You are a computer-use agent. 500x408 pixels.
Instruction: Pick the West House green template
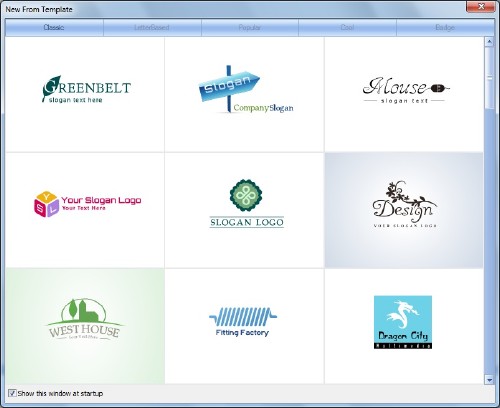point(85,326)
